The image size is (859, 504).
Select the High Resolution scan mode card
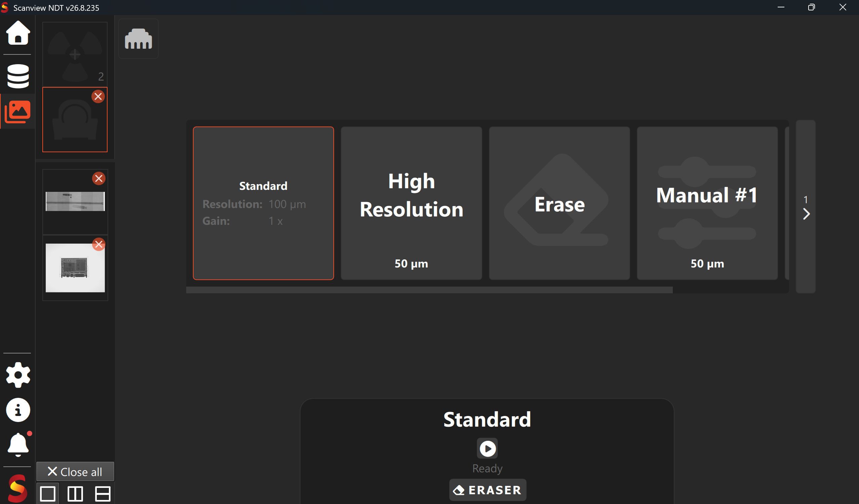(x=411, y=203)
